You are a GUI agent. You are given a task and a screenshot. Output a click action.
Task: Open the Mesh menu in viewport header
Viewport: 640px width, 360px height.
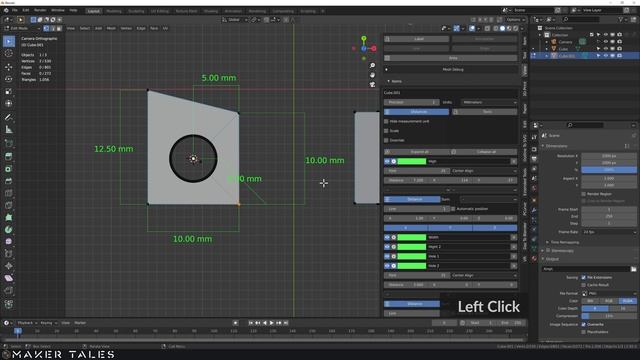(111, 29)
